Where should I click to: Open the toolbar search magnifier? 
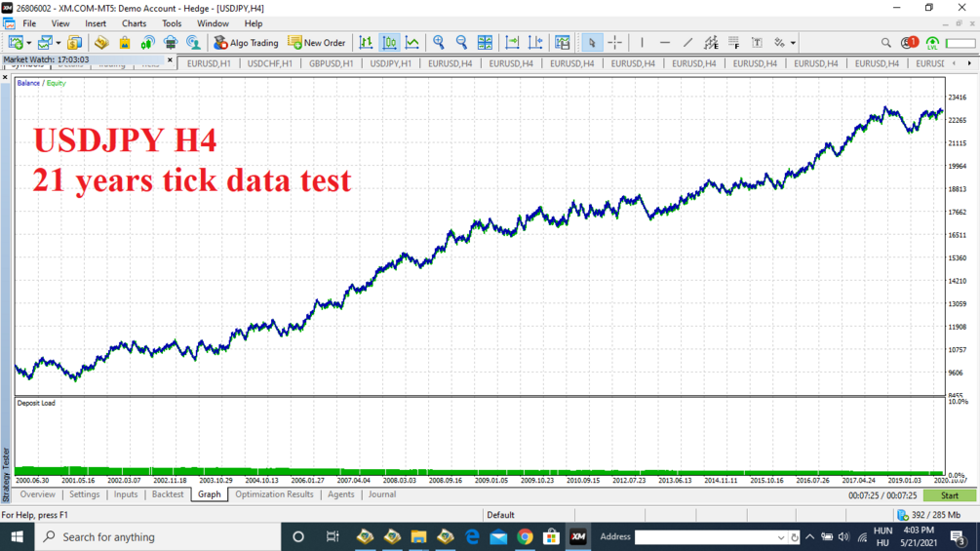click(x=885, y=43)
